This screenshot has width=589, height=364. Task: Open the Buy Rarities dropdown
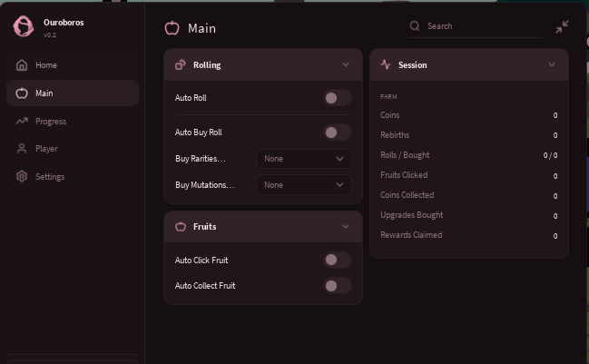coord(304,159)
